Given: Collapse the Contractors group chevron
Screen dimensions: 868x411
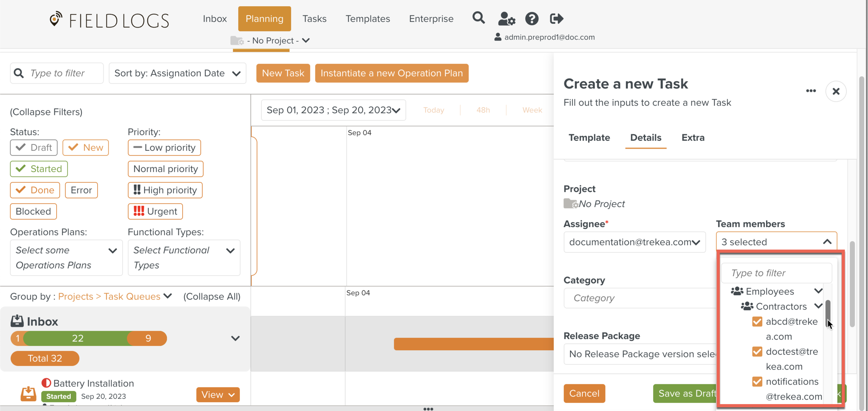Looking at the screenshot, I should (x=818, y=306).
